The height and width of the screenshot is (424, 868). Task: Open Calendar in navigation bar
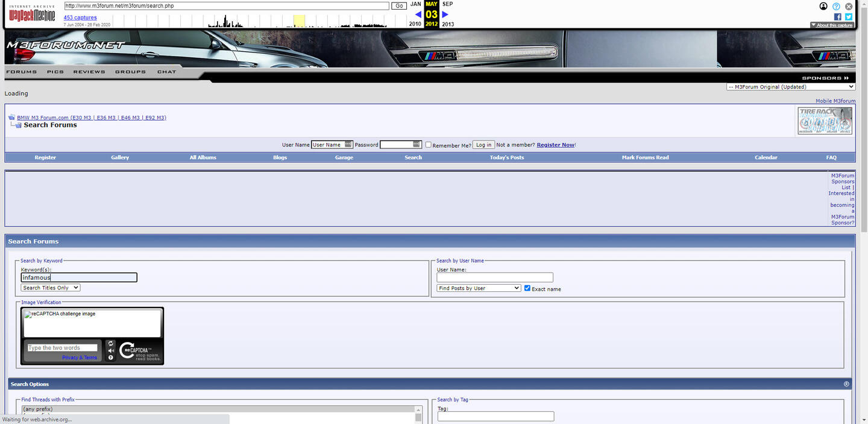(x=766, y=157)
